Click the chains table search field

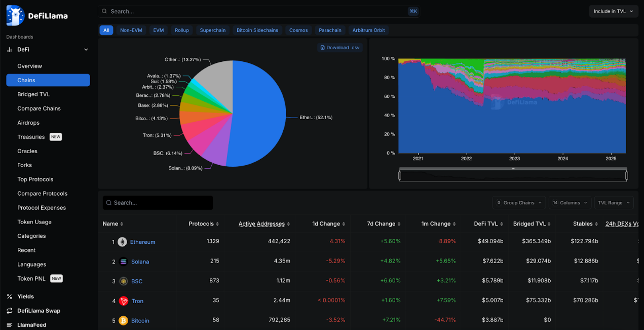click(158, 203)
